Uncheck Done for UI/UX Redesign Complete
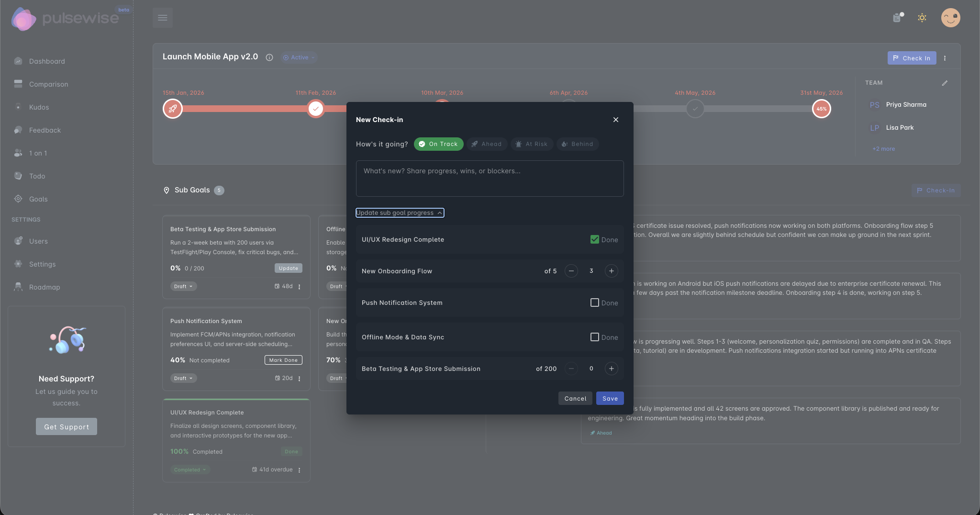This screenshot has width=980, height=515. point(594,239)
